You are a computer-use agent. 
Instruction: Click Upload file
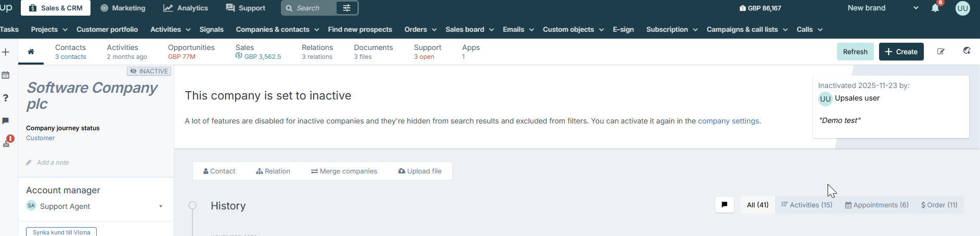(x=420, y=171)
